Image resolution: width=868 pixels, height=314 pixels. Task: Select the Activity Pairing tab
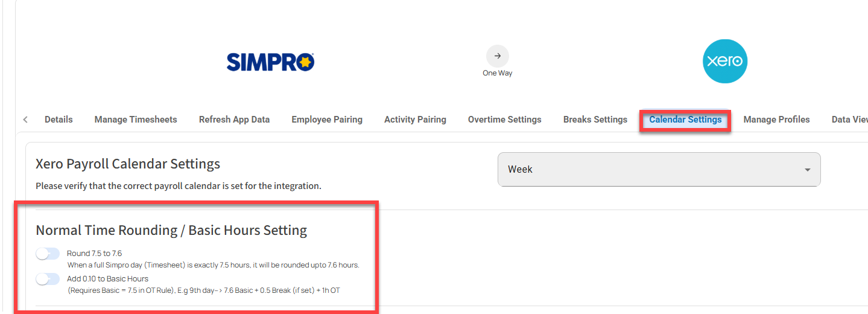(415, 120)
